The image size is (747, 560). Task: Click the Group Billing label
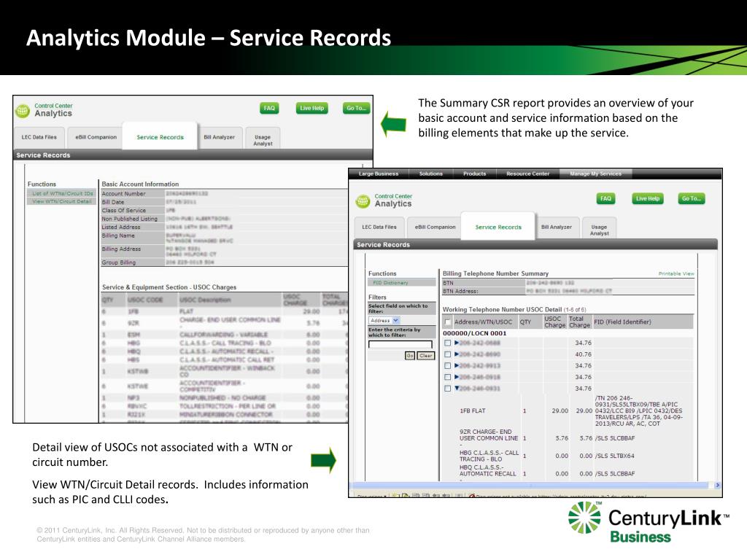[119, 262]
